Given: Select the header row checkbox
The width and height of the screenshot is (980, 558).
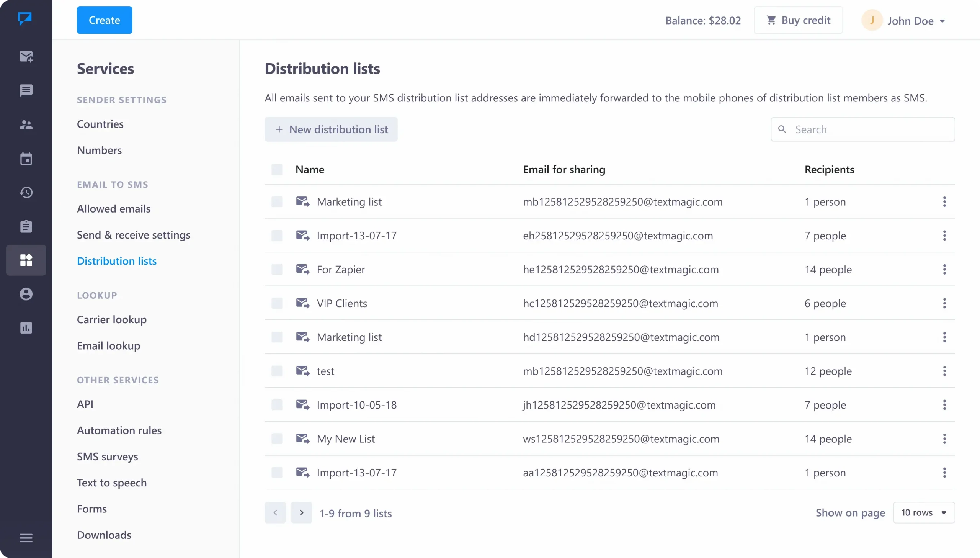Looking at the screenshot, I should [277, 169].
